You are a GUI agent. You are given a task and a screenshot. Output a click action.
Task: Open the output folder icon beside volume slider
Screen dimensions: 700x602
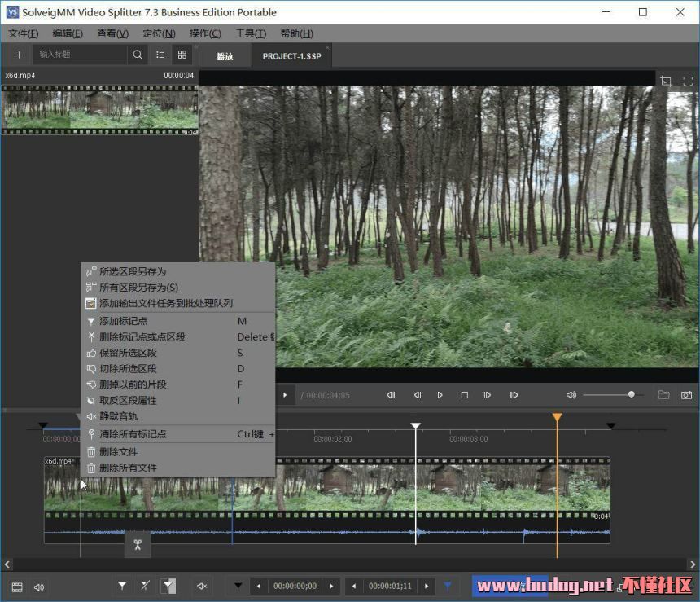tap(663, 395)
